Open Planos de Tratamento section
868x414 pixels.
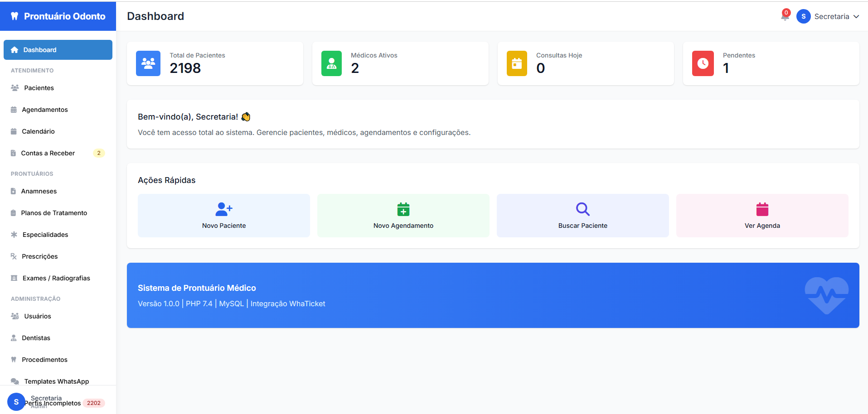tap(54, 212)
